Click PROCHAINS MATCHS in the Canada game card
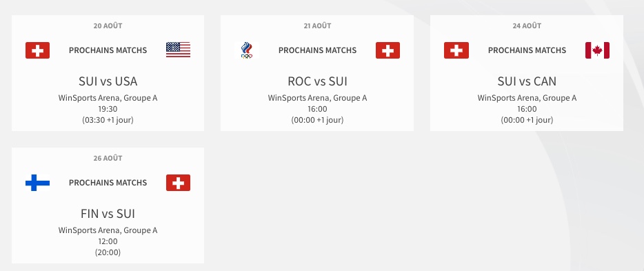The height and width of the screenshot is (271, 644). click(527, 50)
